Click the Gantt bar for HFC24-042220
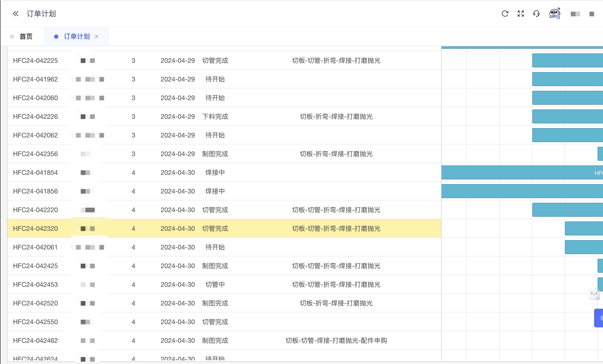Viewport: 603px width, 364px height. (x=567, y=210)
